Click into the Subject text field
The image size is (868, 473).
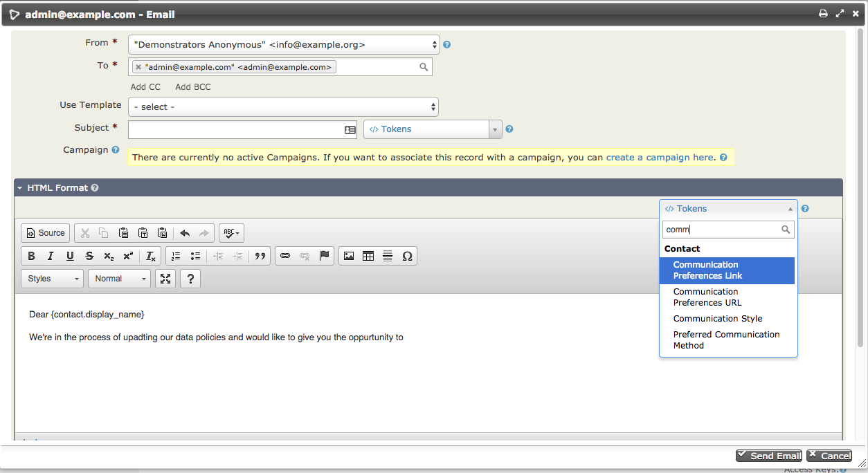[x=235, y=129]
